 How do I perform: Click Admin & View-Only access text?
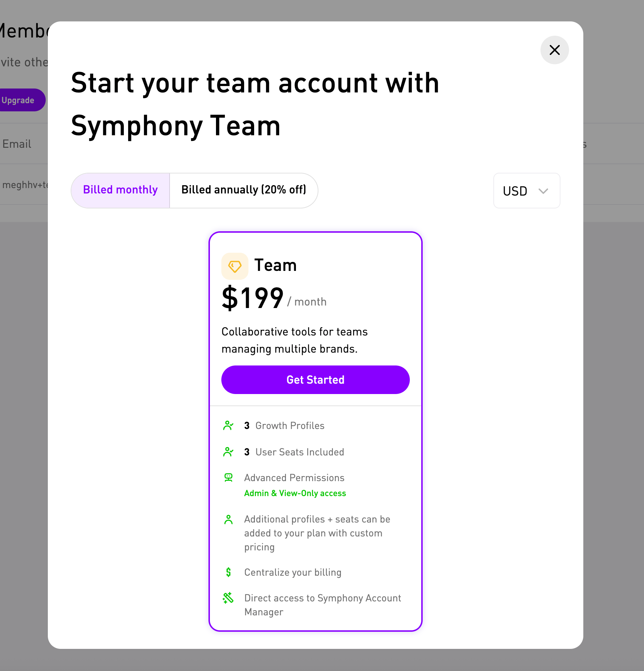point(295,493)
